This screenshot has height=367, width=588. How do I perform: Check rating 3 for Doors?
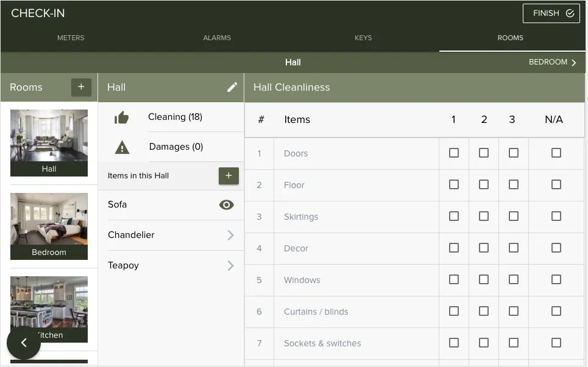pos(514,153)
